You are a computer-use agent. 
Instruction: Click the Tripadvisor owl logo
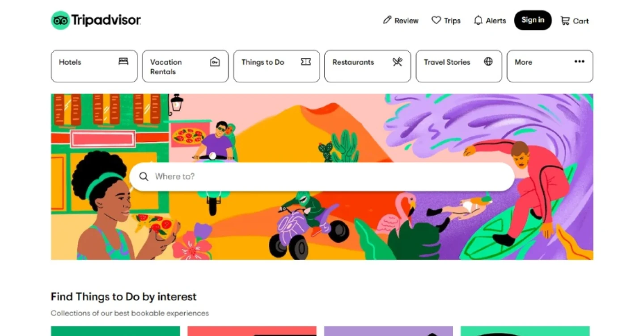coord(60,21)
